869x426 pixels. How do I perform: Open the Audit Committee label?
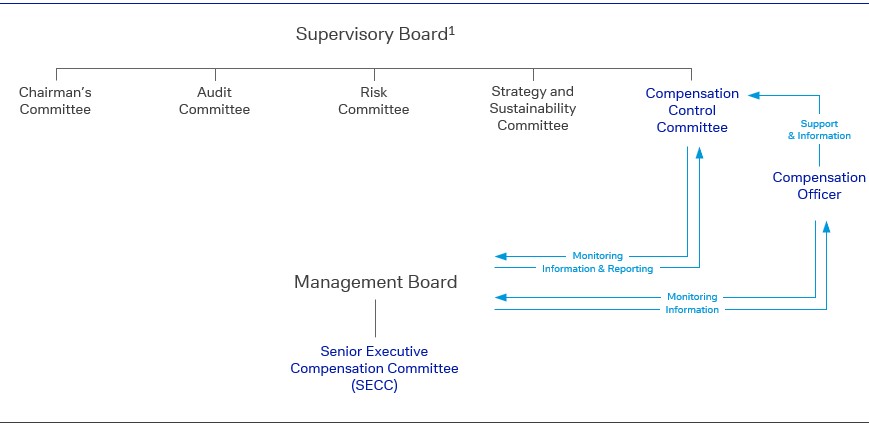pos(214,101)
